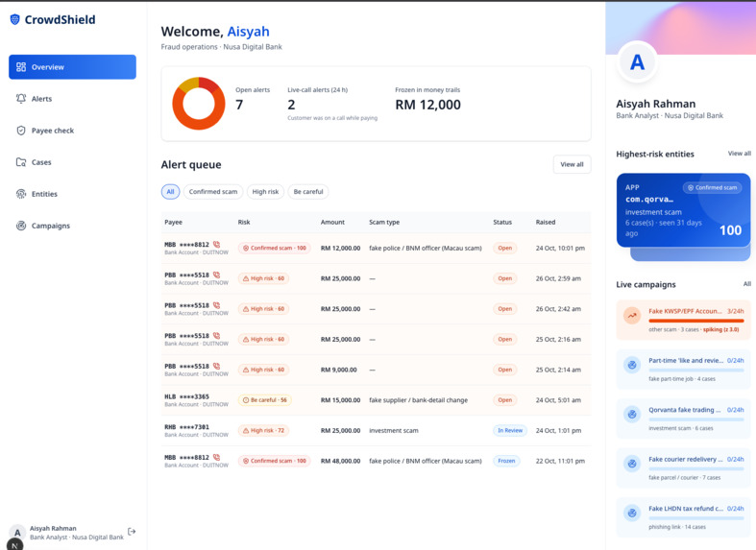The width and height of the screenshot is (756, 550).
Task: Click the open alerts donut chart
Action: coord(199,103)
